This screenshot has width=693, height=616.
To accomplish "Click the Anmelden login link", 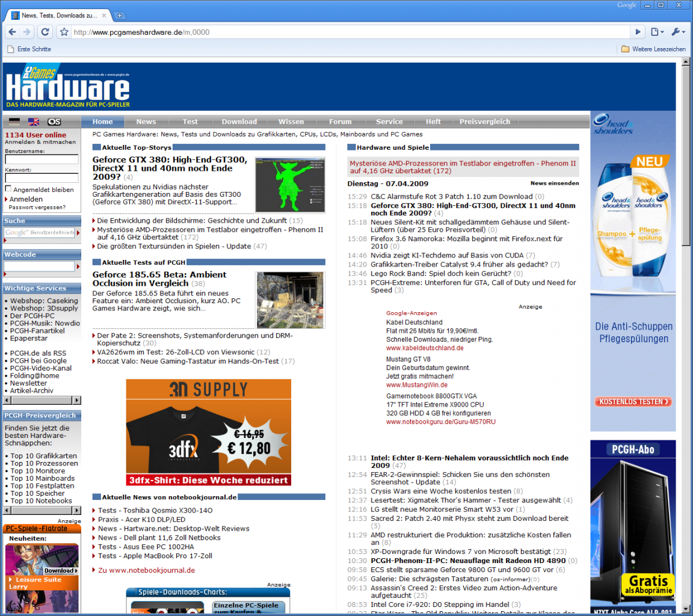I will pyautogui.click(x=26, y=199).
